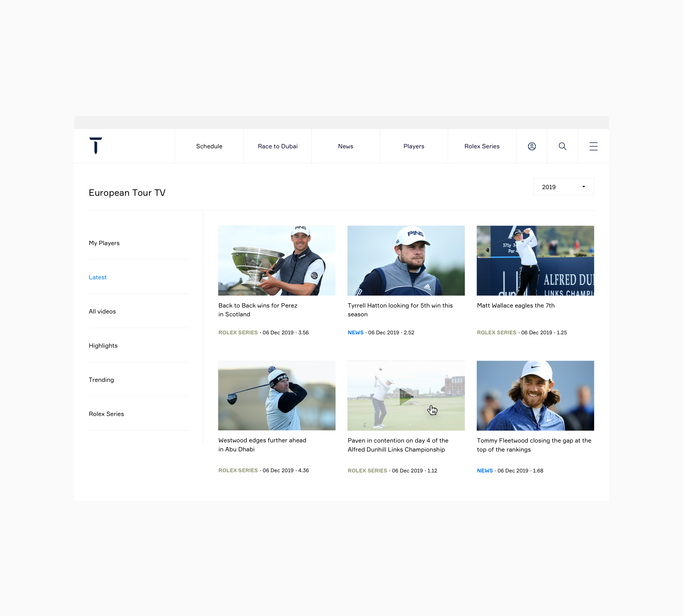This screenshot has height=616, width=683.
Task: Go to Race to Dubai nav item
Action: click(x=277, y=146)
